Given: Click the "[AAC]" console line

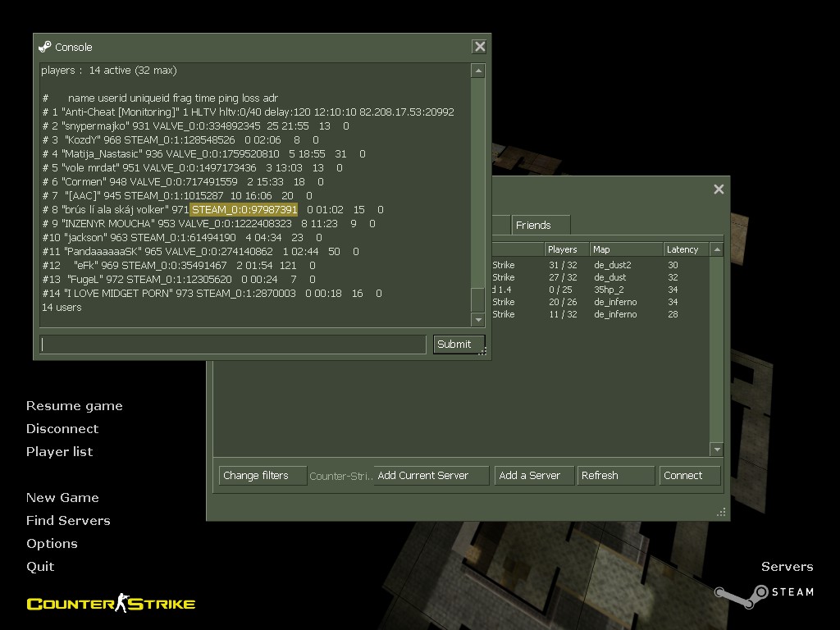Looking at the screenshot, I should (177, 195).
